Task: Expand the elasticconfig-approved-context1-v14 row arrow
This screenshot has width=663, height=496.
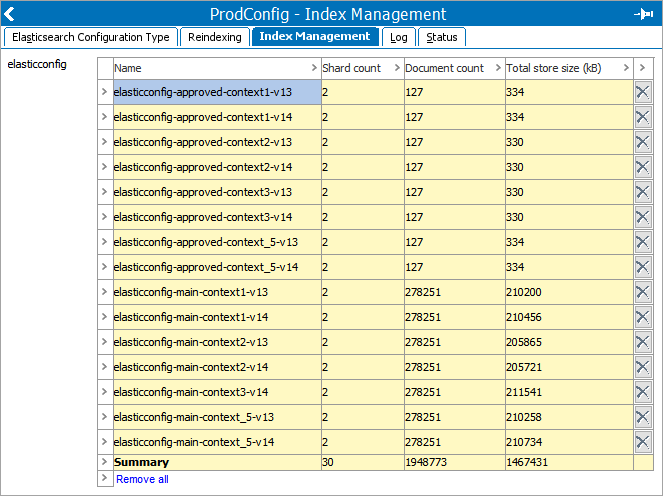Action: 105,117
